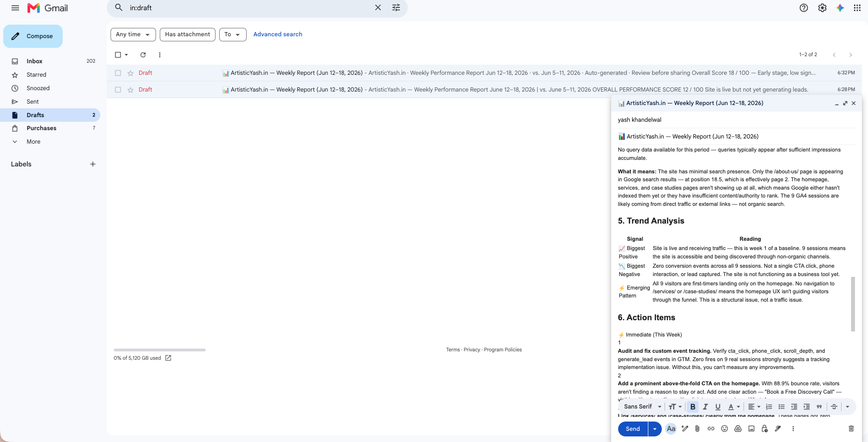Open the To filter dropdown
The width and height of the screenshot is (868, 442).
(233, 34)
